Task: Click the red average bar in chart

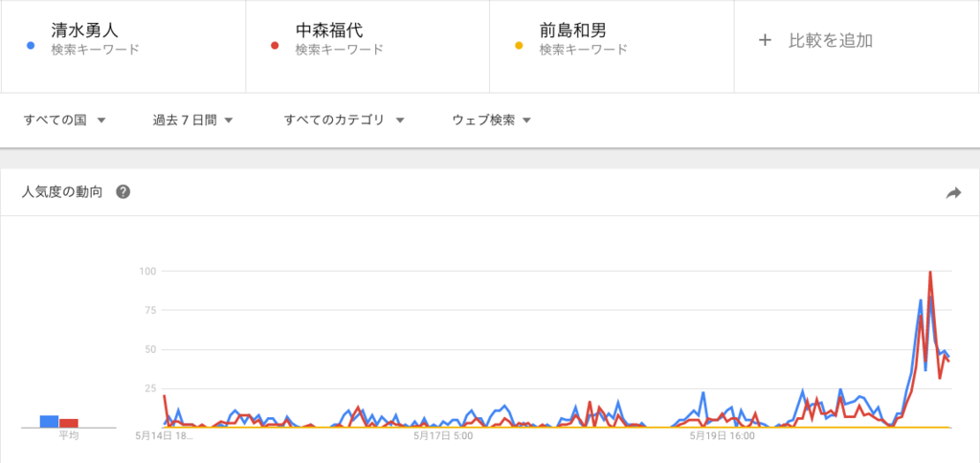Action: pyautogui.click(x=69, y=422)
